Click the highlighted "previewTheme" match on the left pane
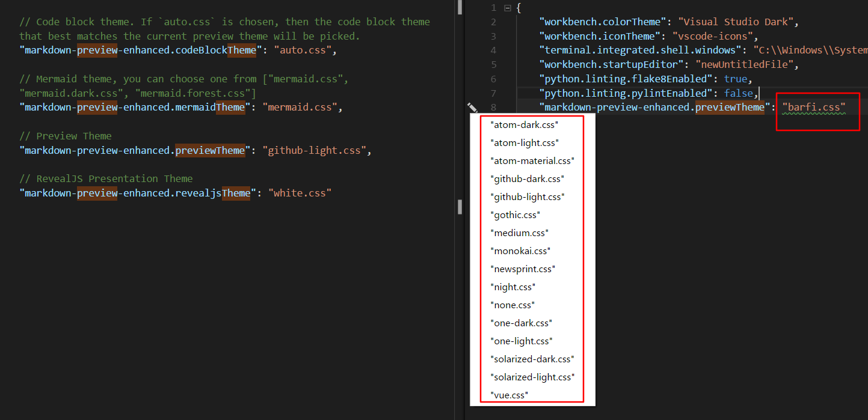 pyautogui.click(x=211, y=150)
